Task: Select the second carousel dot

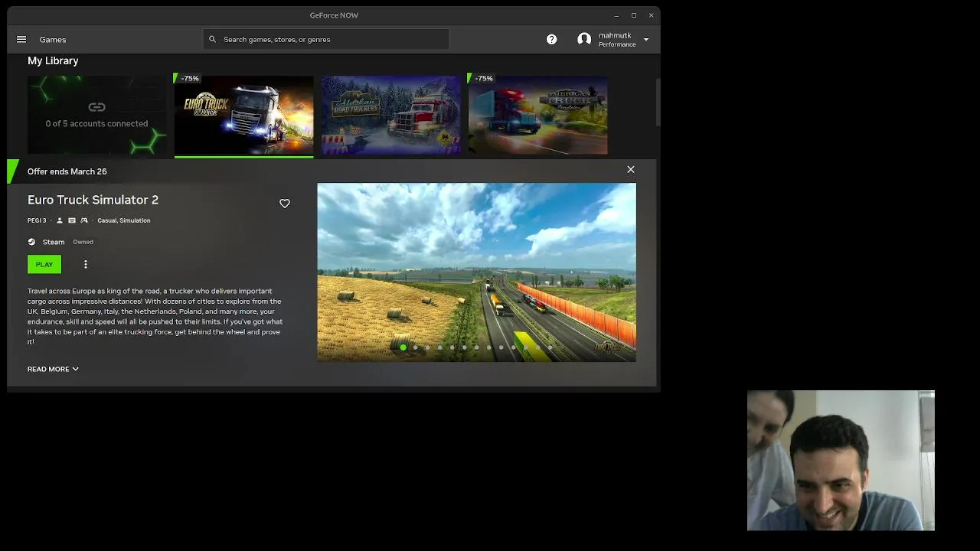Action: 415,347
